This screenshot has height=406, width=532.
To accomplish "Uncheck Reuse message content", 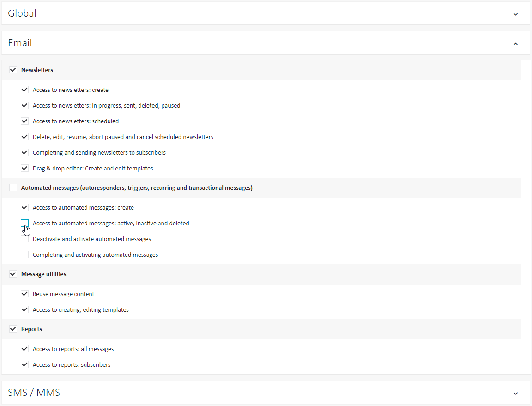I will [25, 294].
